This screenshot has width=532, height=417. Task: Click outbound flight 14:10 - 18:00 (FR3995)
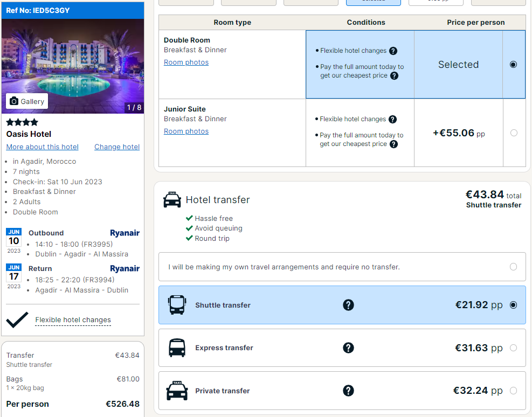74,244
